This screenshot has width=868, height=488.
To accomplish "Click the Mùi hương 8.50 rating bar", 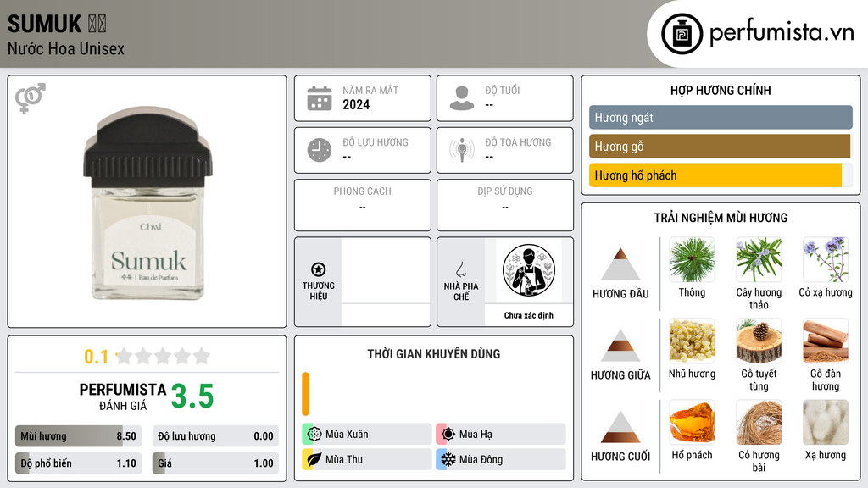I will point(79,436).
